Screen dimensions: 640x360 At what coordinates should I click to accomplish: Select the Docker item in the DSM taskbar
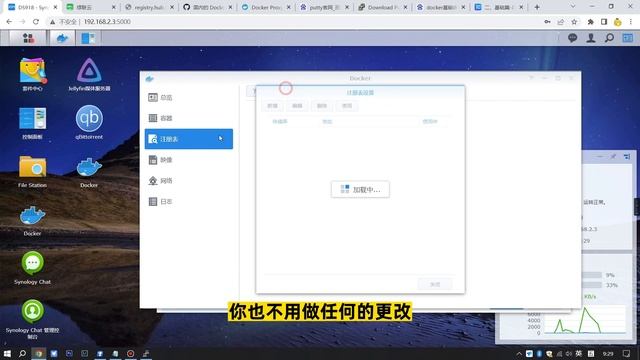[62, 38]
